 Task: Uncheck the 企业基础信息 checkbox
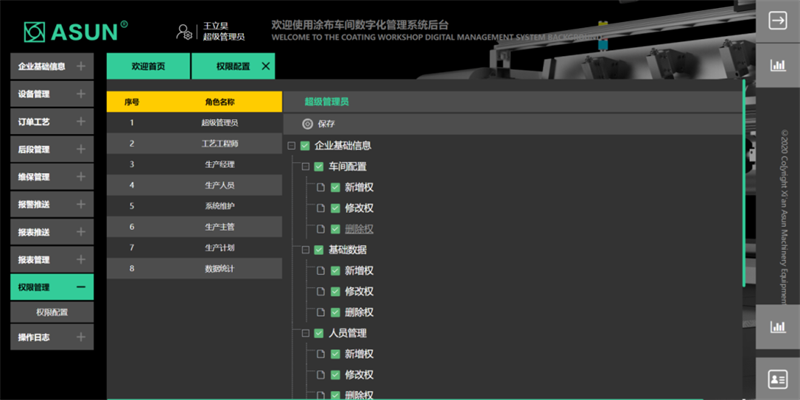[x=306, y=146]
